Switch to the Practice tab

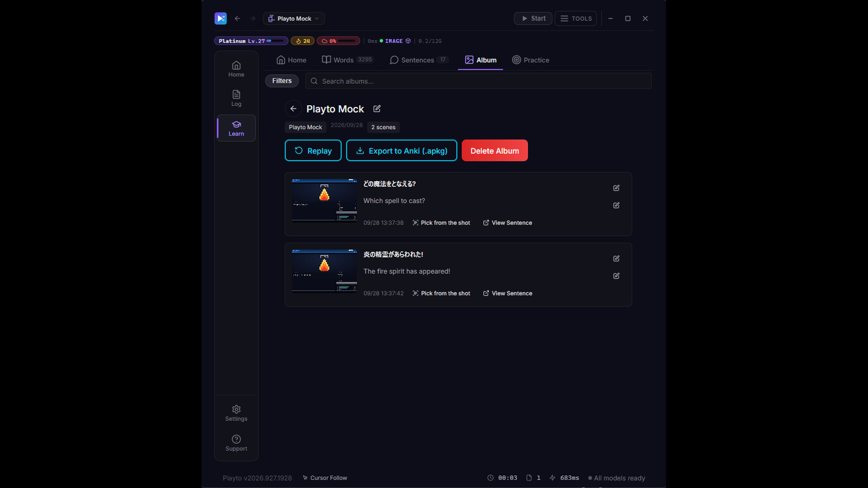click(x=530, y=60)
